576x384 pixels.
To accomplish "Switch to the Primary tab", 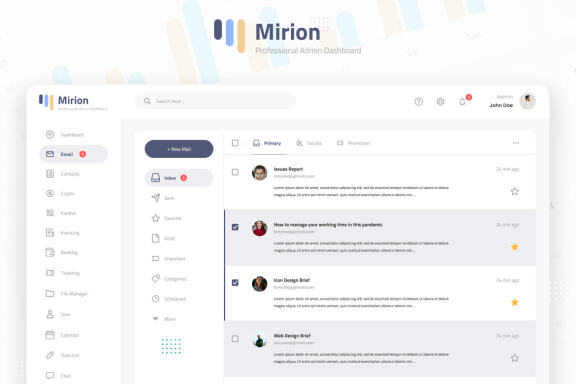I will [x=267, y=143].
